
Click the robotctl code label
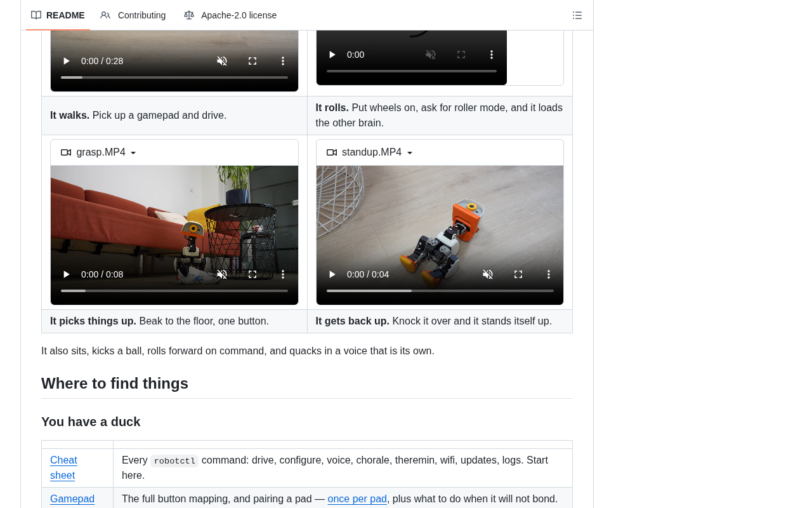tap(174, 461)
